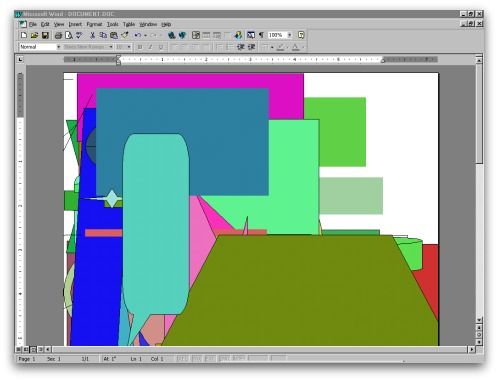
Task: Open the 100% zoom dropdown
Action: (x=290, y=35)
